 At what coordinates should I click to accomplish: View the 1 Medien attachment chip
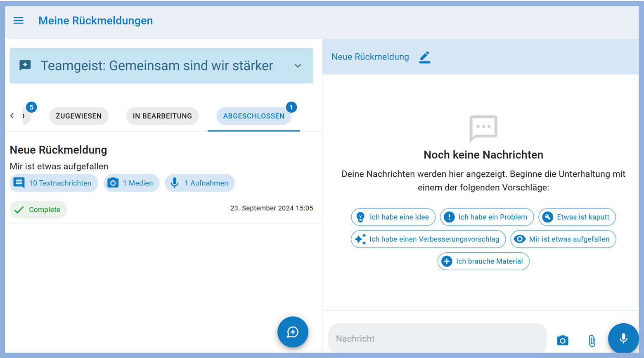click(131, 183)
